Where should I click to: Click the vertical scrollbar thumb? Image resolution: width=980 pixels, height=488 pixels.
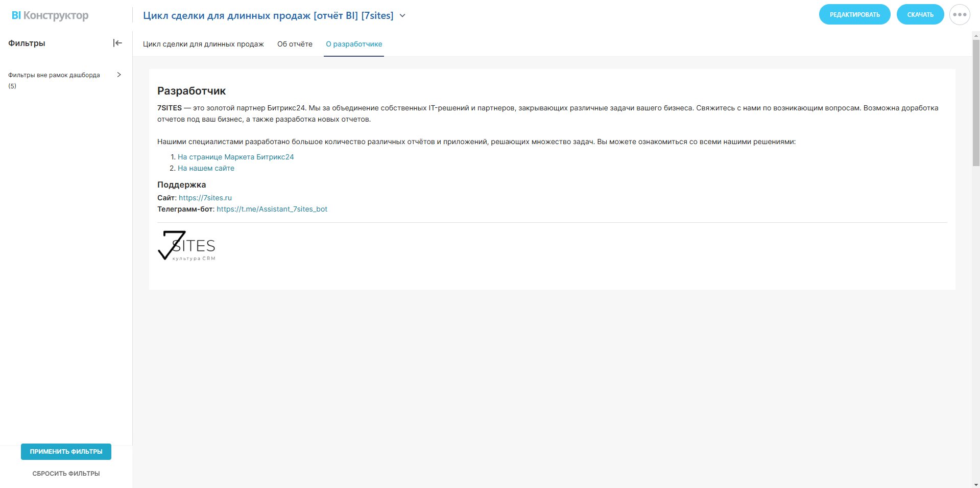click(976, 102)
